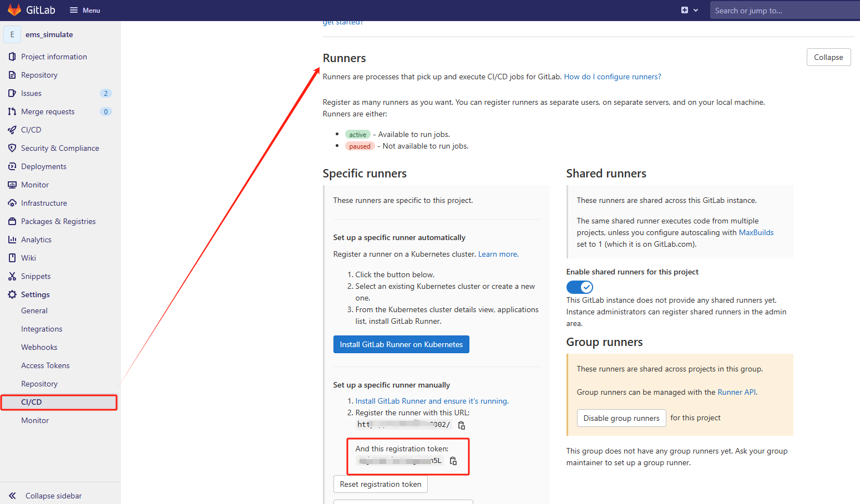Click Collapse sidebar text

click(x=53, y=496)
